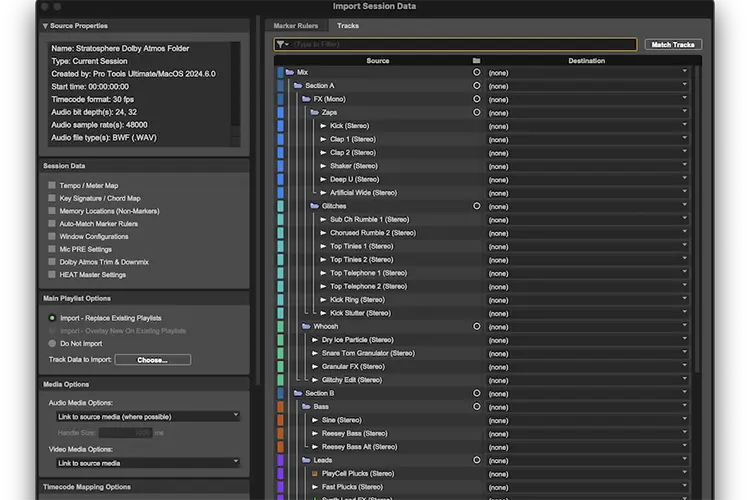The height and width of the screenshot is (500, 750).
Task: Toggle the folder import circle for Glitches
Action: [476, 206]
